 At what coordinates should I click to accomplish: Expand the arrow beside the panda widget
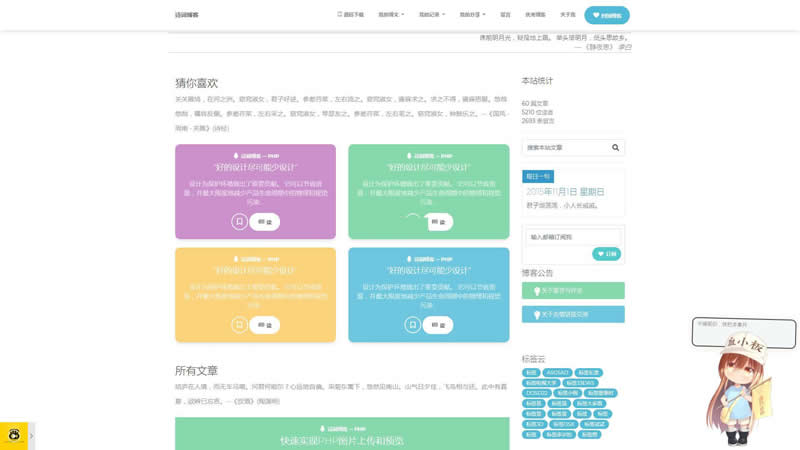click(32, 436)
